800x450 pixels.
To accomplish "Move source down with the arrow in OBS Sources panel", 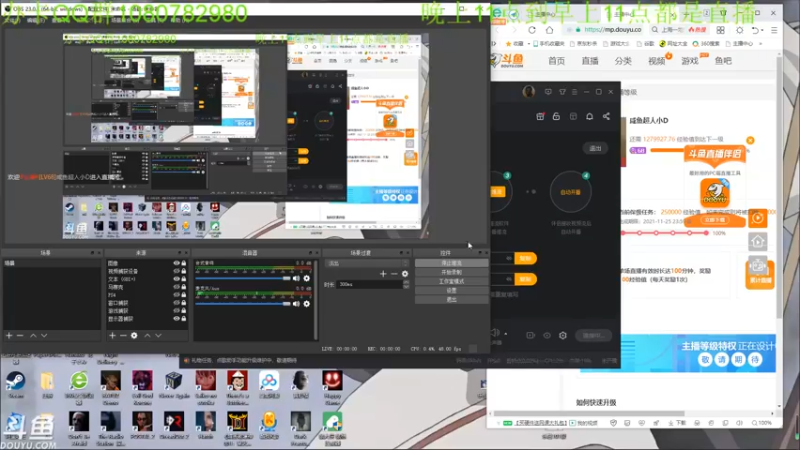I will pyautogui.click(x=159, y=336).
